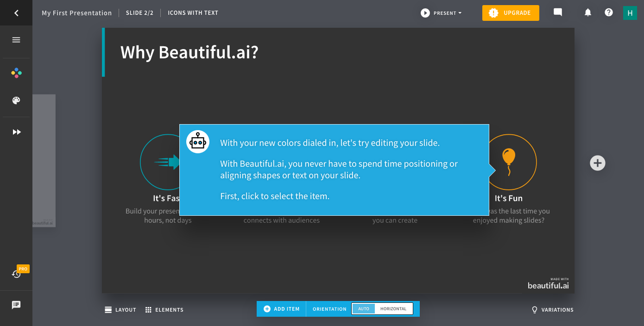Image resolution: width=644 pixels, height=326 pixels.
Task: Open the color palette icon
Action: (16, 100)
